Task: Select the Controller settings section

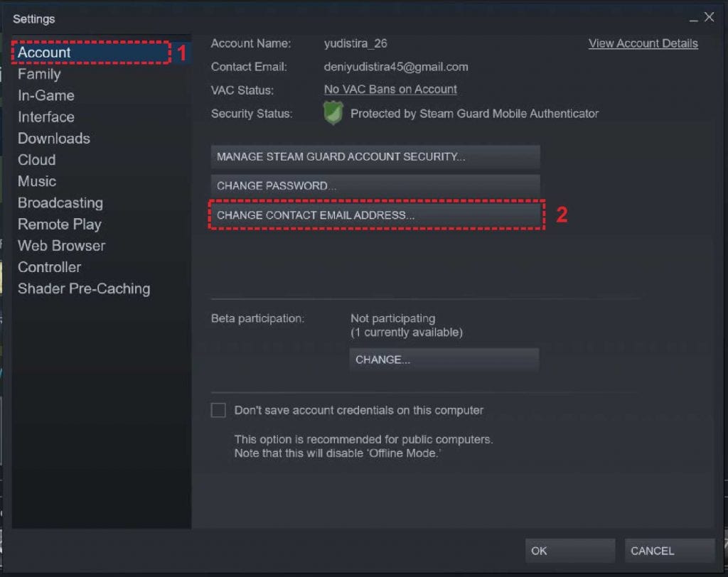Action: click(x=48, y=267)
